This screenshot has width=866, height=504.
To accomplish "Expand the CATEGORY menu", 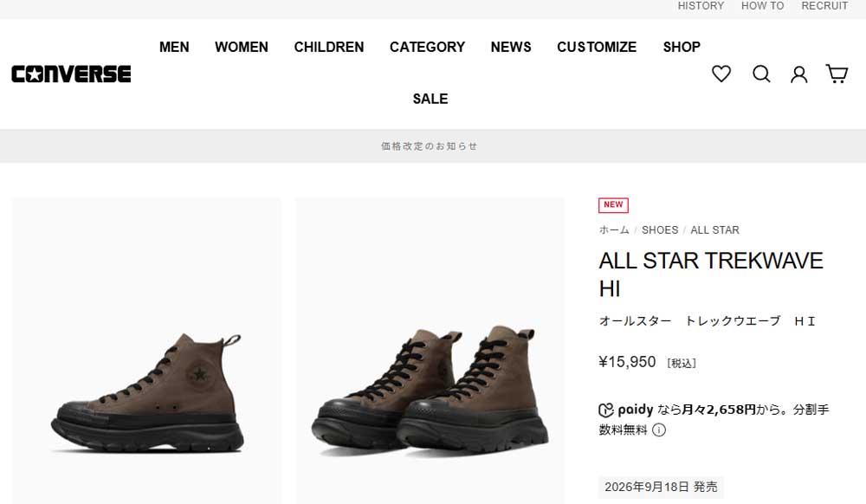I will (427, 47).
